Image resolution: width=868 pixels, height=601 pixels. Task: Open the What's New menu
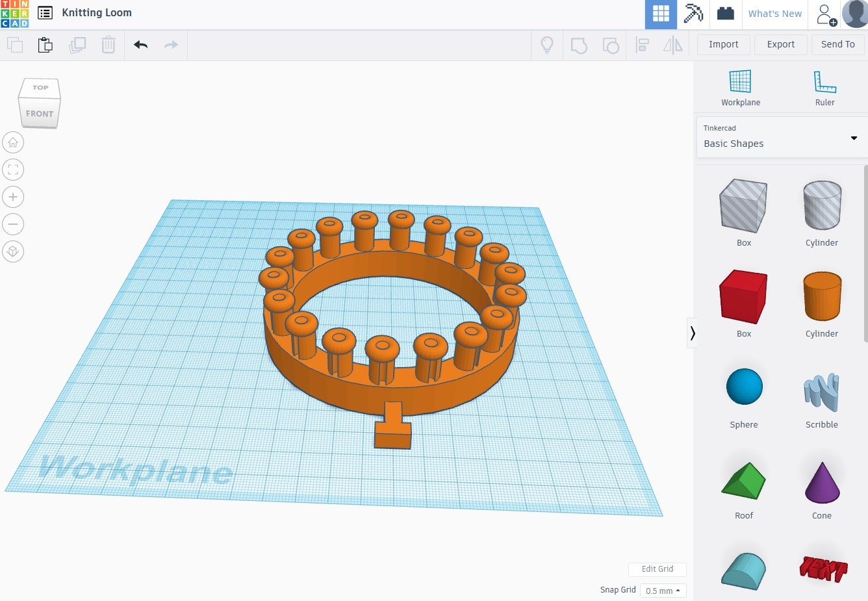point(774,14)
